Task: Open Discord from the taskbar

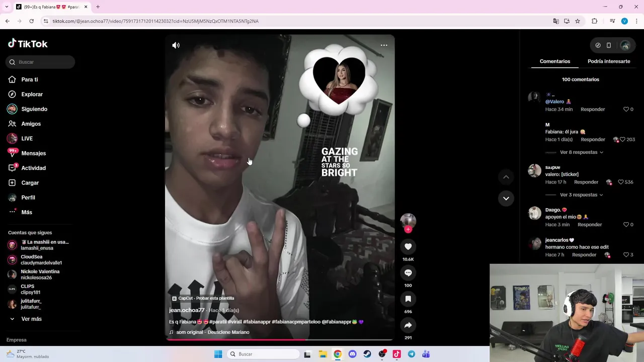Action: pyautogui.click(x=352, y=354)
